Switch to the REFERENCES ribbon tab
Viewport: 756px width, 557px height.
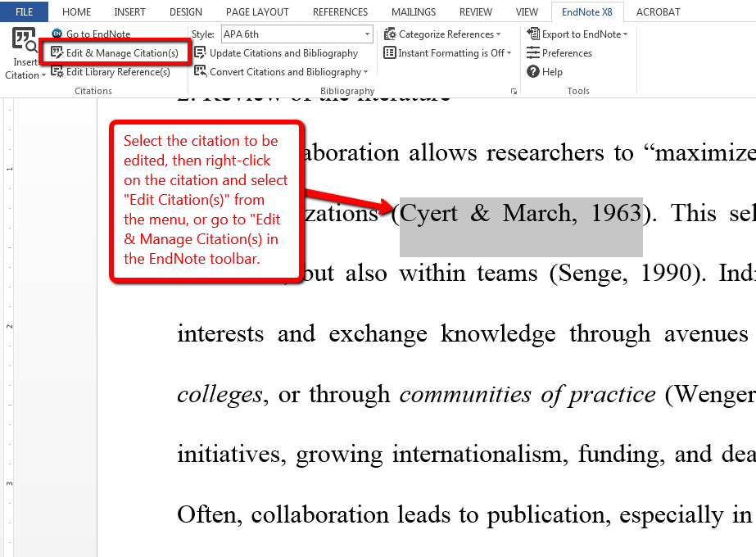[339, 11]
